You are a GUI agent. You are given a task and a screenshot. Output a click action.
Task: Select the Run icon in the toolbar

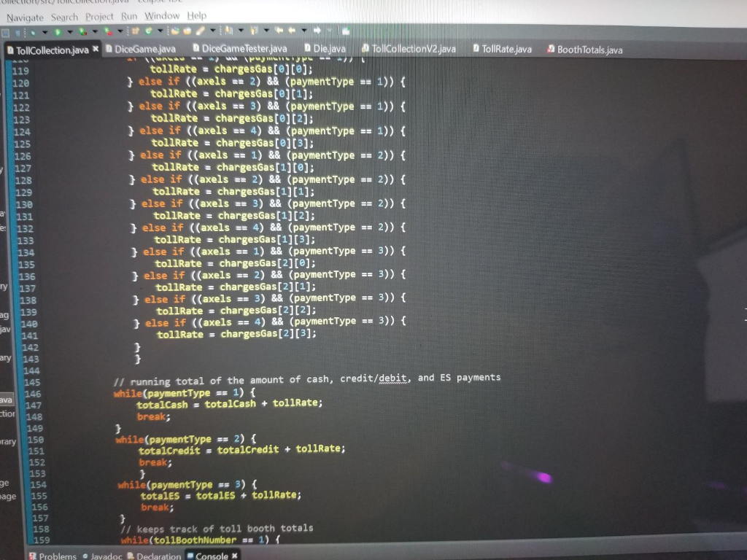(x=58, y=31)
